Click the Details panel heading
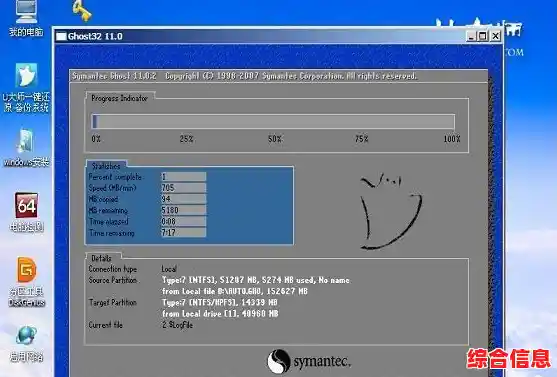Screen dimensions: 557x377 click(101, 258)
